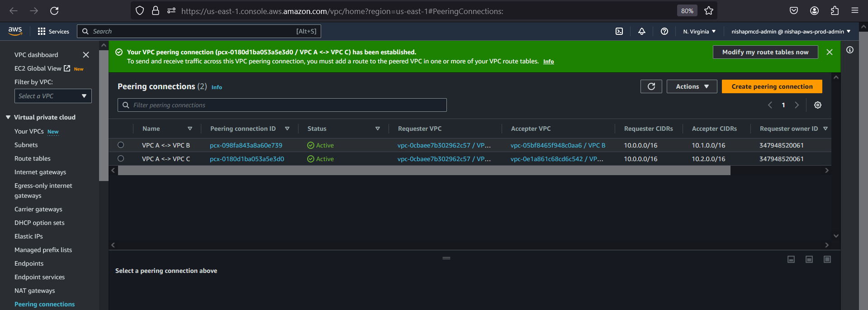Go to Route tables in sidebar
The image size is (868, 310).
[33, 158]
